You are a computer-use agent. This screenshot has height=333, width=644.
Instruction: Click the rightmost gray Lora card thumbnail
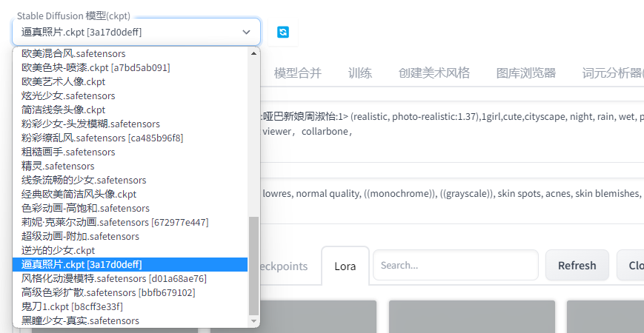[605, 317]
